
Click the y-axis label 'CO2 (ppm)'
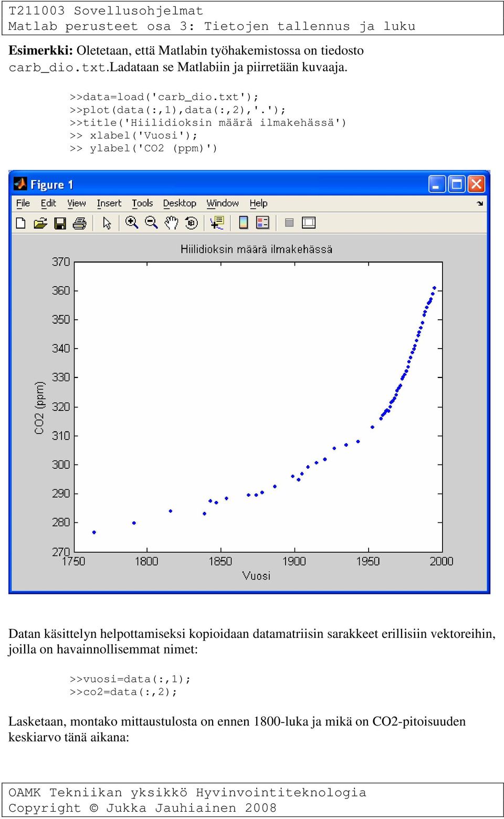(x=40, y=408)
